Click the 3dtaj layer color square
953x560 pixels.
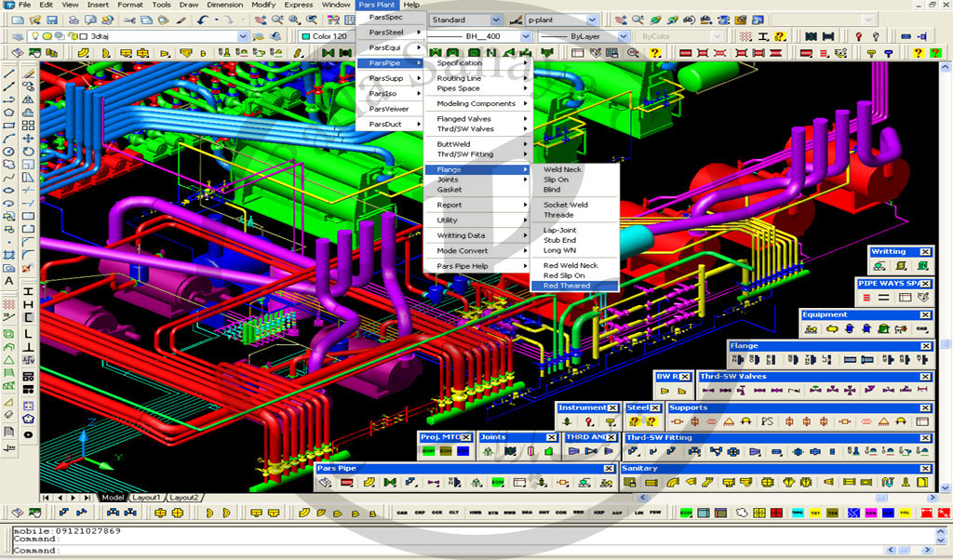pos(83,36)
